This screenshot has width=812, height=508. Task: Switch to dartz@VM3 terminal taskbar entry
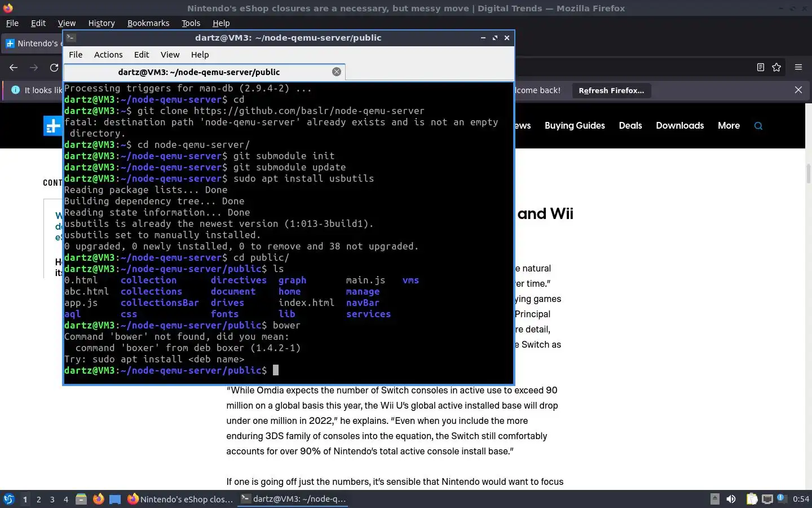coord(293,499)
